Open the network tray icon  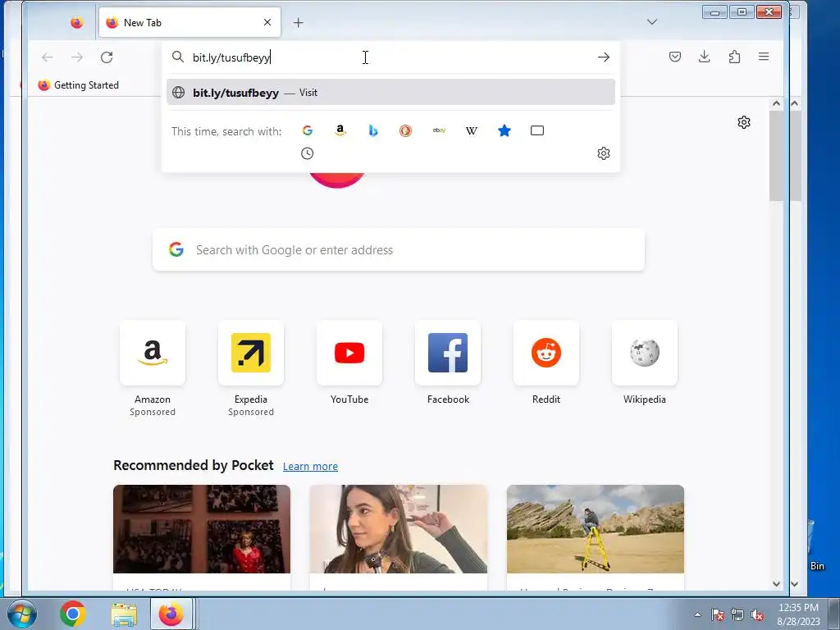pyautogui.click(x=737, y=615)
